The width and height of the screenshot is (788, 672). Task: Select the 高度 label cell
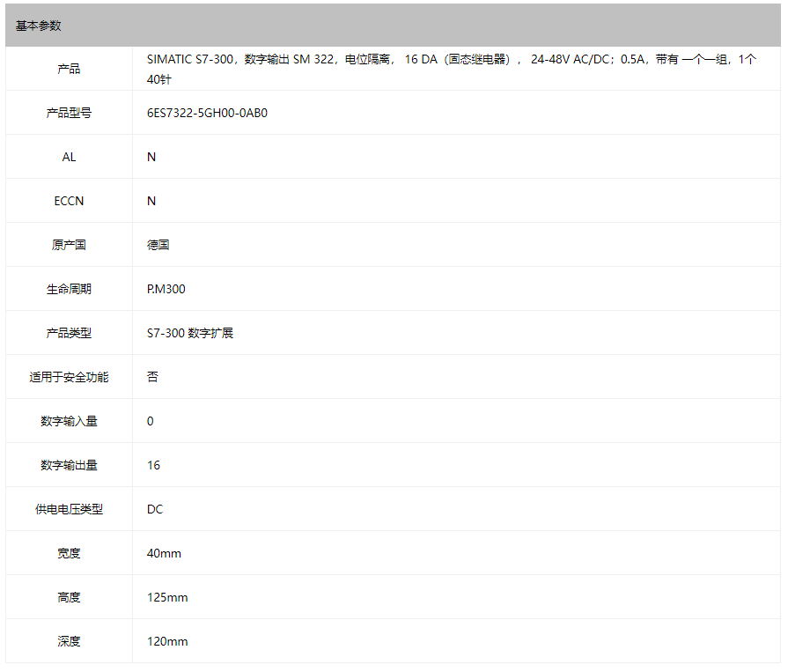(x=69, y=597)
